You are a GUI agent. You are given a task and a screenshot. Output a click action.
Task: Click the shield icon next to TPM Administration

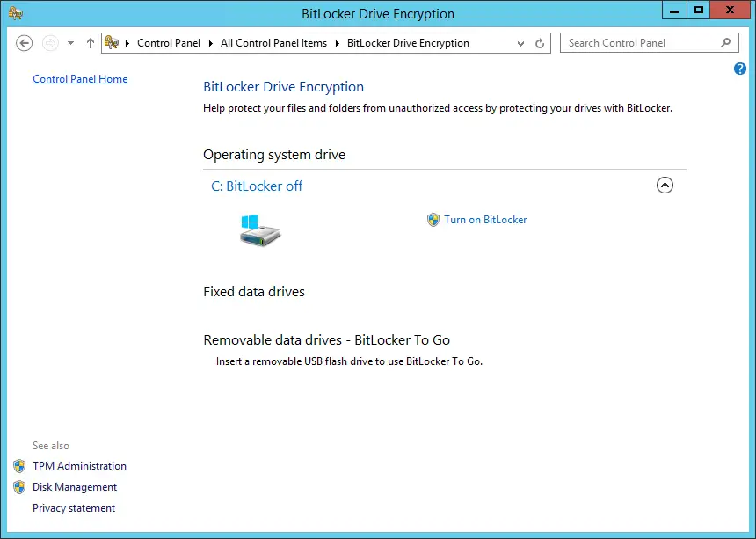coord(19,466)
